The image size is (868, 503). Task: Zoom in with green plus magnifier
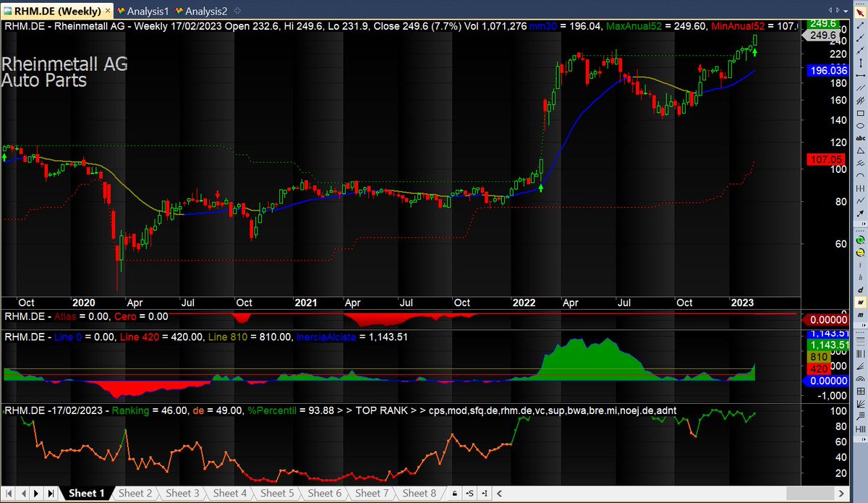861,240
